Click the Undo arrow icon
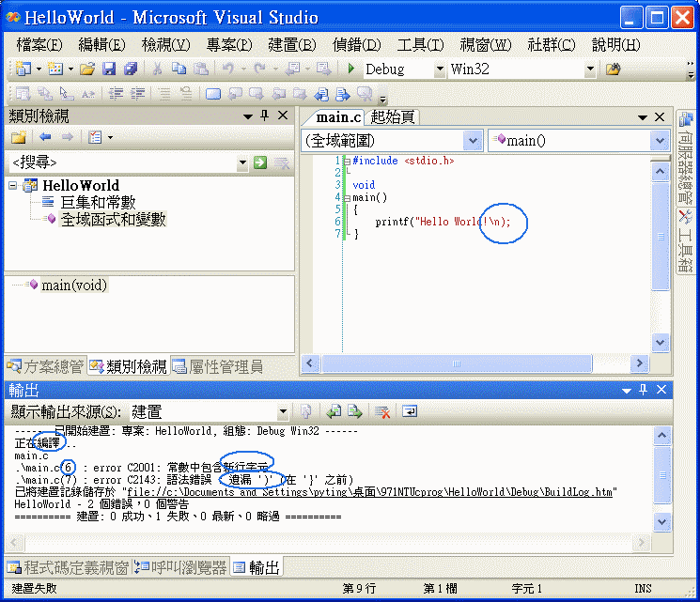The width and height of the screenshot is (700, 602). pos(228,69)
